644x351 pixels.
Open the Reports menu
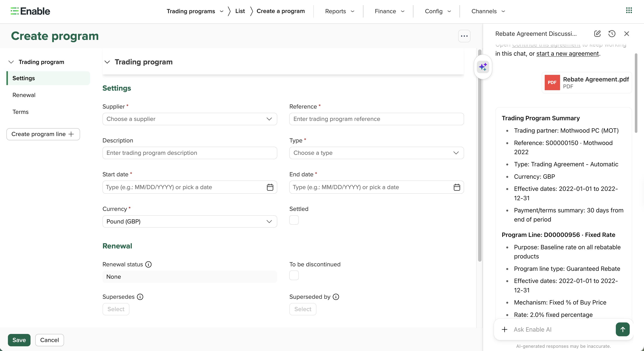340,11
